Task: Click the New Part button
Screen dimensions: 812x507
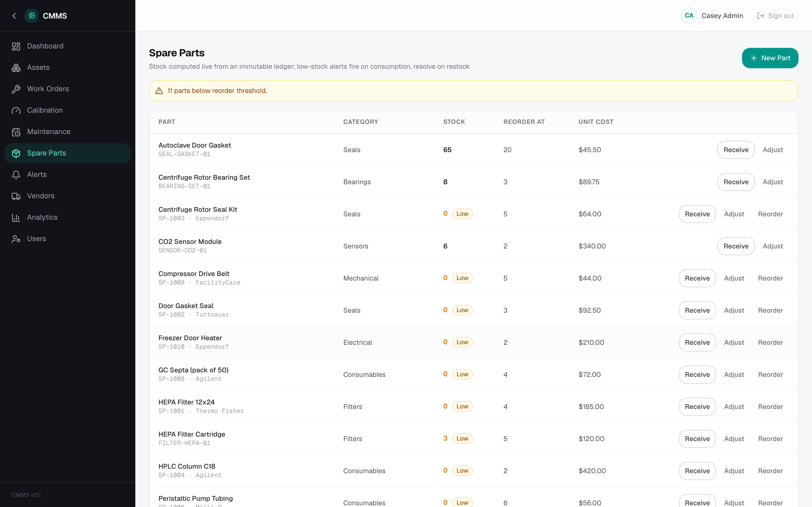Action: 770,58
